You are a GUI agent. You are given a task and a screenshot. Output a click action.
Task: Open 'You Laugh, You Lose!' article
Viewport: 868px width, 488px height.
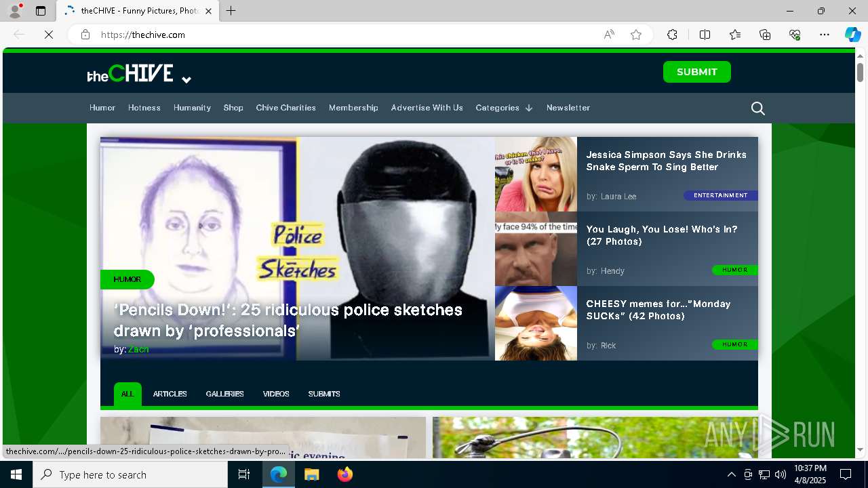(662, 235)
